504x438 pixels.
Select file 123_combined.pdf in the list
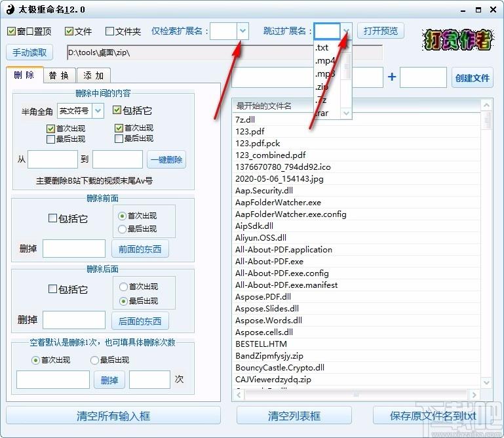point(357,155)
